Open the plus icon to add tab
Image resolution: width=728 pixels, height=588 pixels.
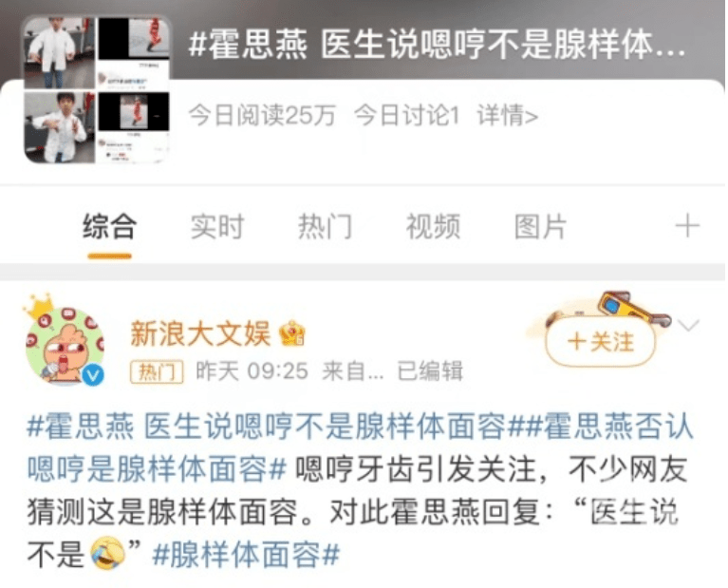687,226
